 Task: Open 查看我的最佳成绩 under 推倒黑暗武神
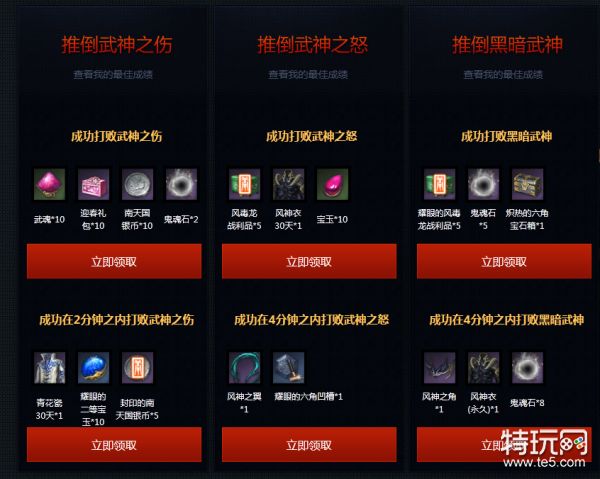(503, 74)
